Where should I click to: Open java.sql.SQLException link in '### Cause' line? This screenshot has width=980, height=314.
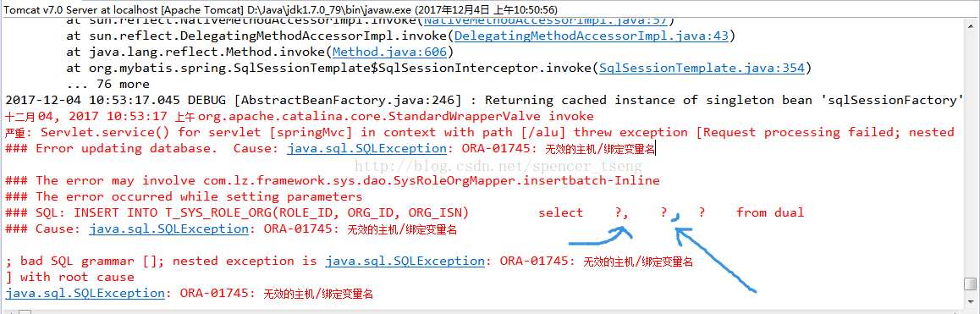click(x=168, y=229)
